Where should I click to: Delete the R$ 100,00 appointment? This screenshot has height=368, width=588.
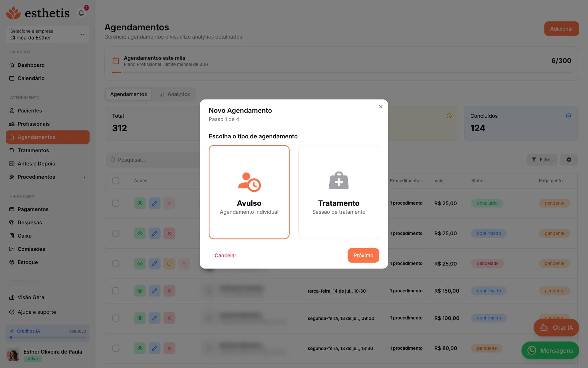click(x=169, y=318)
